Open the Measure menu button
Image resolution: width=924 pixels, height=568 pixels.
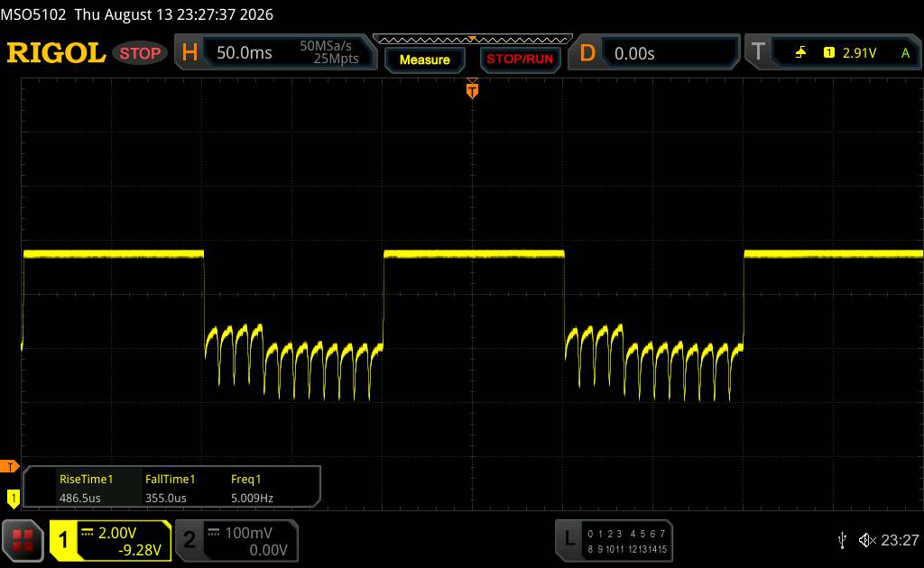tap(424, 60)
